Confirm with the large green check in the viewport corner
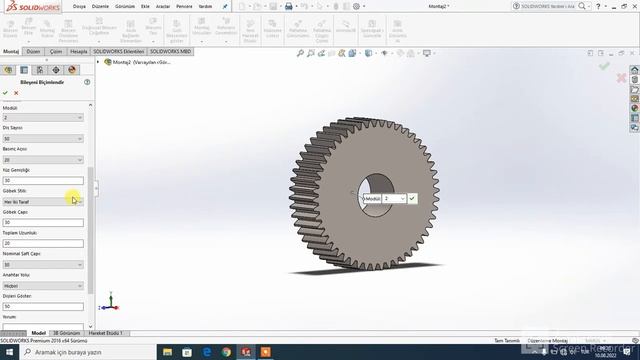The width and height of the screenshot is (640, 360). [604, 65]
